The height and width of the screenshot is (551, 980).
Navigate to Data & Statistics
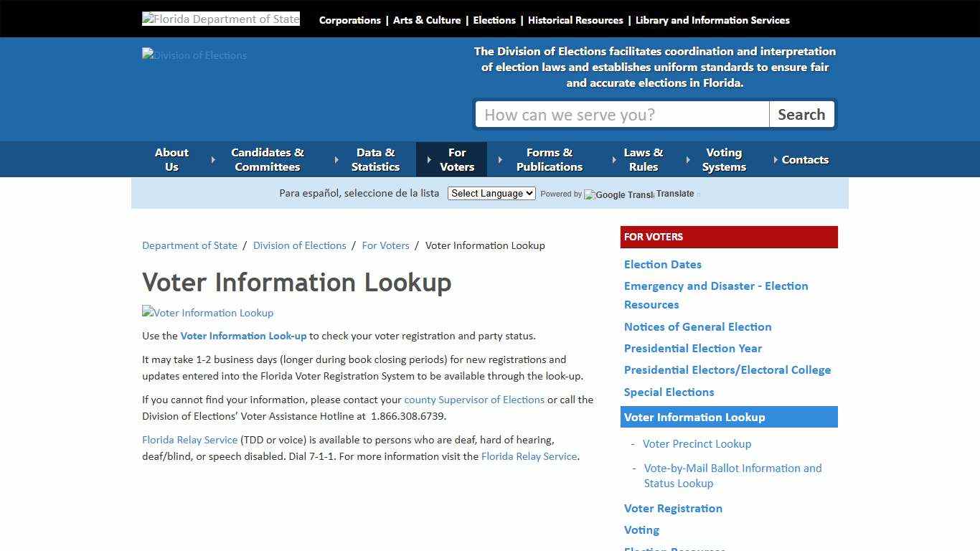pyautogui.click(x=376, y=159)
